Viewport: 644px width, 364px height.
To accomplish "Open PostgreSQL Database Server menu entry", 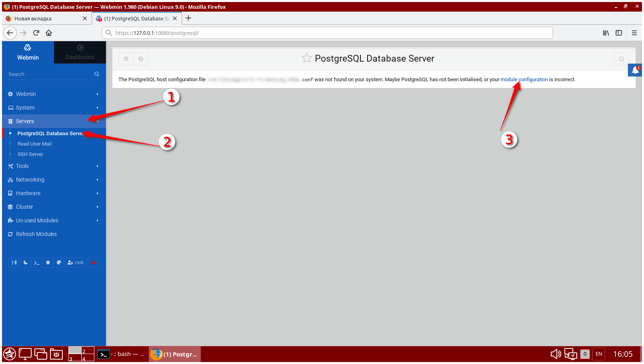I will point(50,133).
